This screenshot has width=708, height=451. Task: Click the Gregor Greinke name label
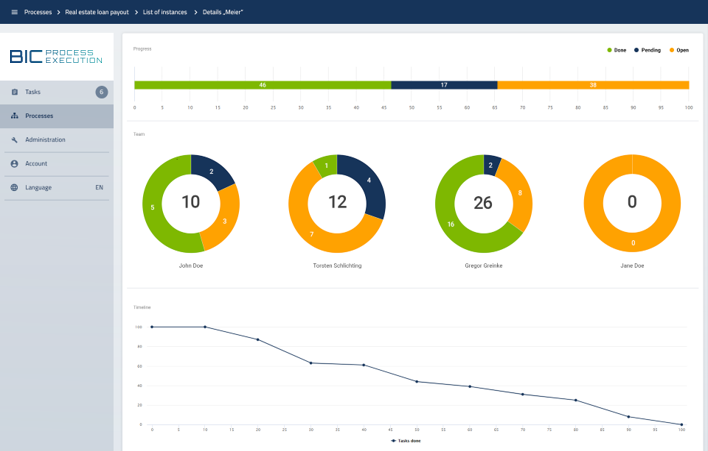point(484,265)
